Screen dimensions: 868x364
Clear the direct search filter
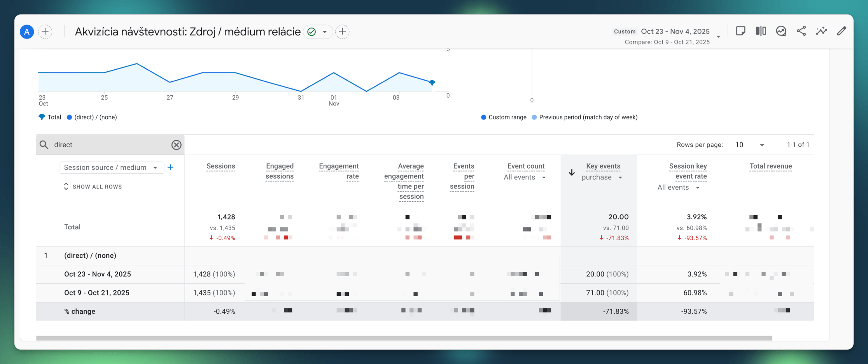click(x=176, y=145)
